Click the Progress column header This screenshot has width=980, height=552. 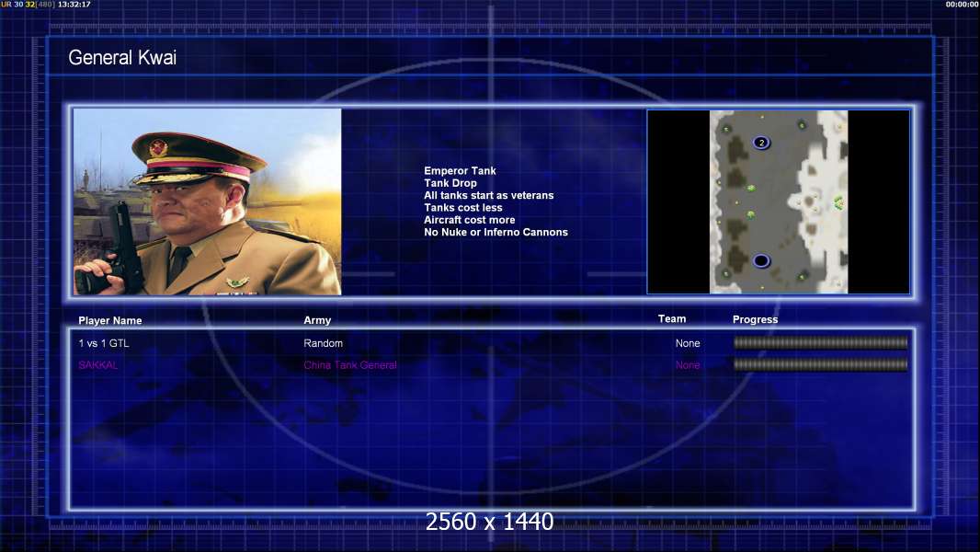coord(755,319)
